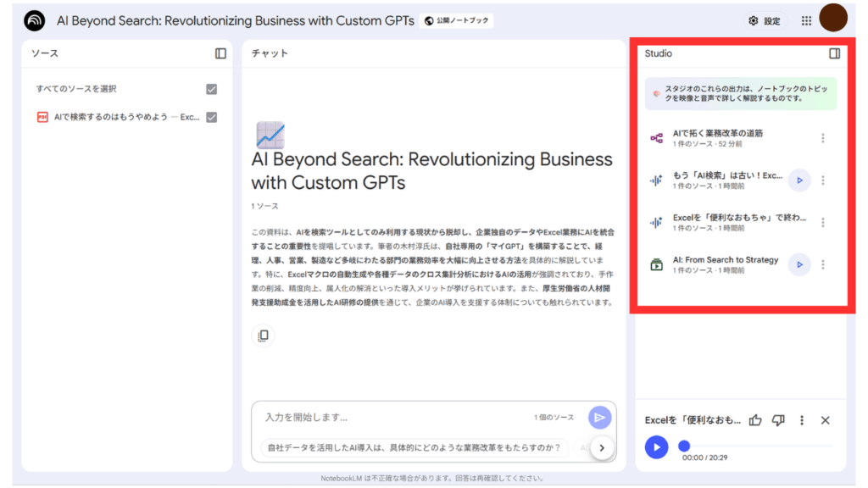
Task: Click the NotebookLM は不正確な場合があります disclaimer
Action: pos(433,478)
